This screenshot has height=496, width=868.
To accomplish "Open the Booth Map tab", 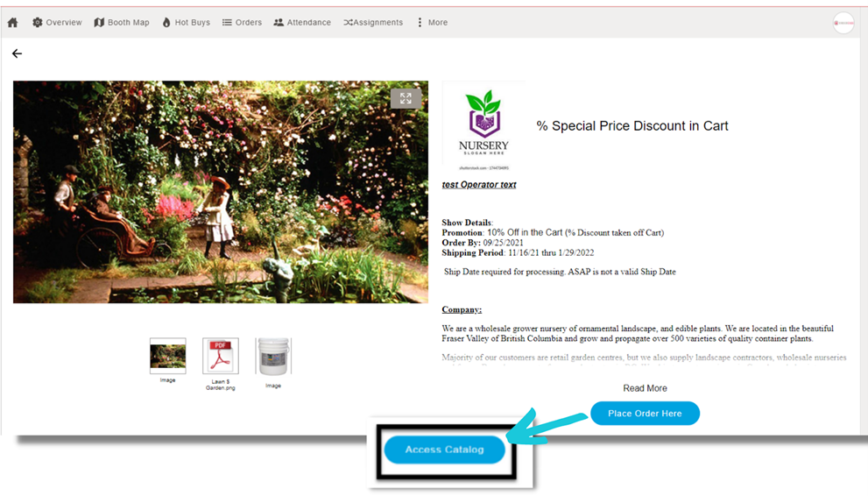I will (x=122, y=22).
